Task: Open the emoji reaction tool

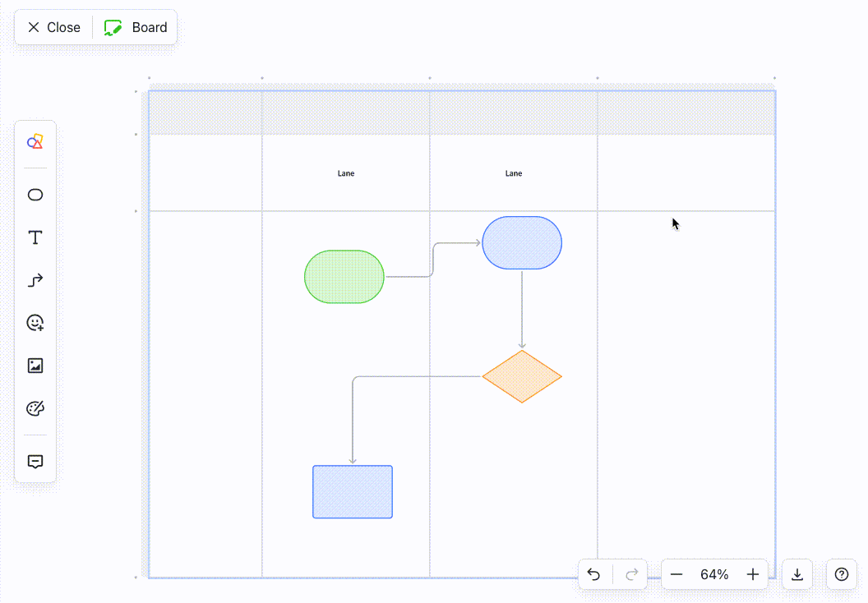Action: [35, 323]
